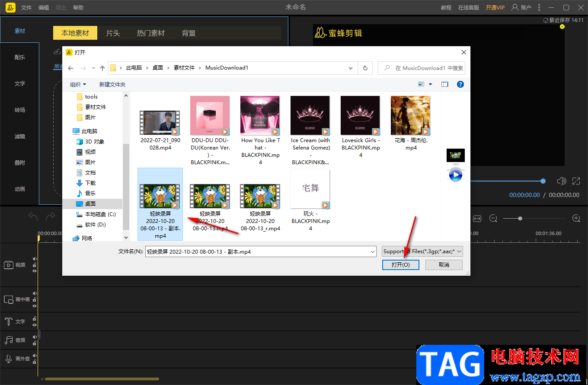Switch to the 热门素材 tab
This screenshot has width=588, height=385.
tap(151, 33)
